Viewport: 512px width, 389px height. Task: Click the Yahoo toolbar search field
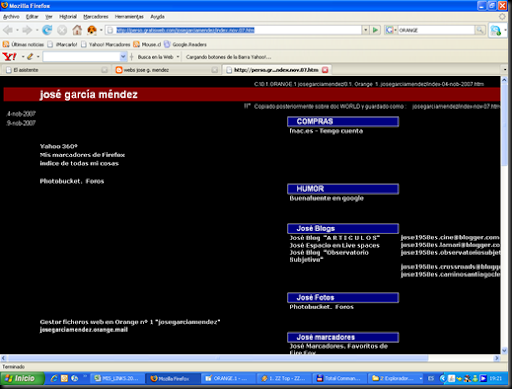(x=81, y=57)
